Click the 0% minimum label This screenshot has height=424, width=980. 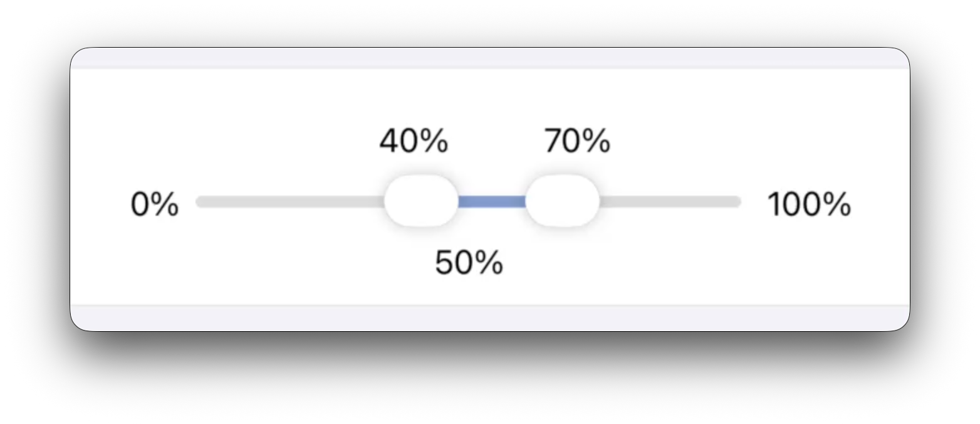pos(155,205)
